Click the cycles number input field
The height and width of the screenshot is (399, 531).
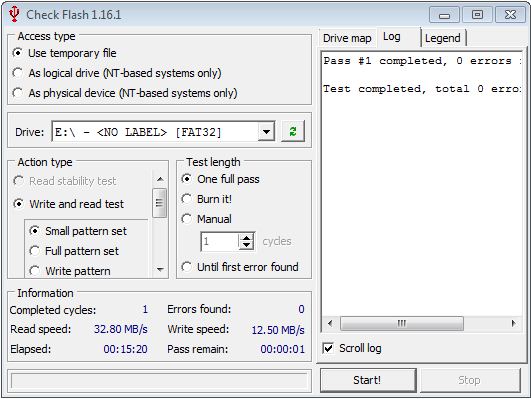[220, 242]
